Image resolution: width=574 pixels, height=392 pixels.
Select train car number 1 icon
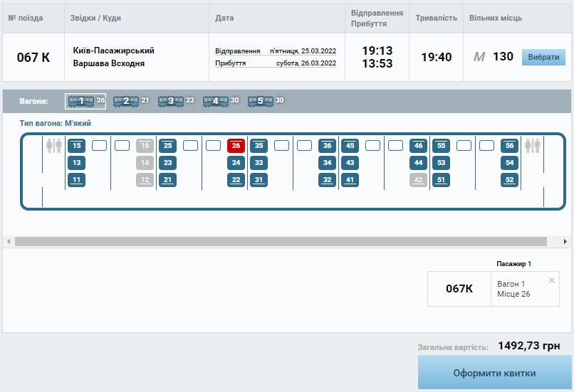point(81,101)
